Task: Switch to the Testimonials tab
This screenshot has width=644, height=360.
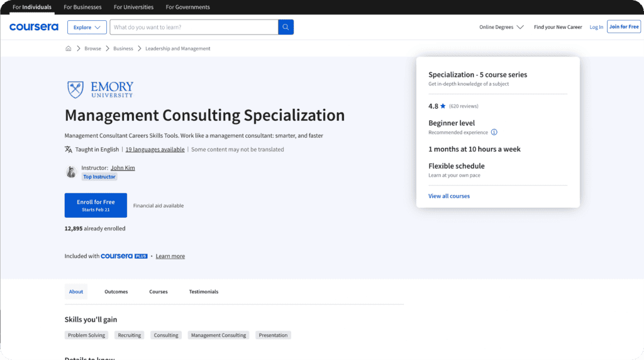Action: click(204, 291)
